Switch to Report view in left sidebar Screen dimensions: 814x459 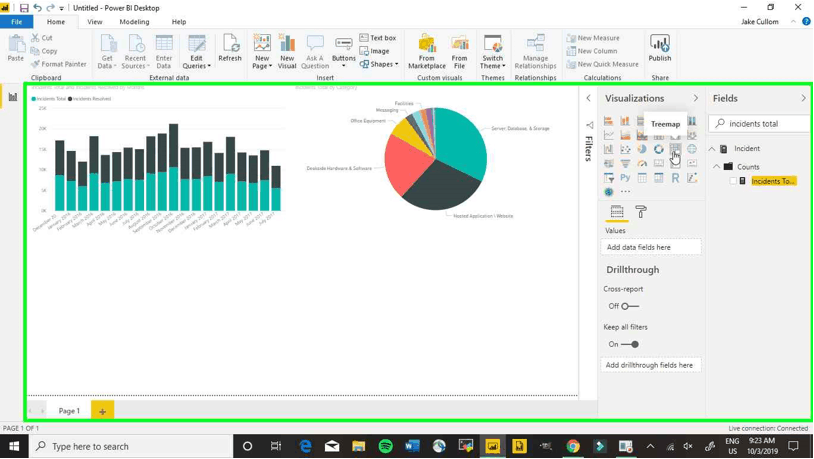coord(12,97)
